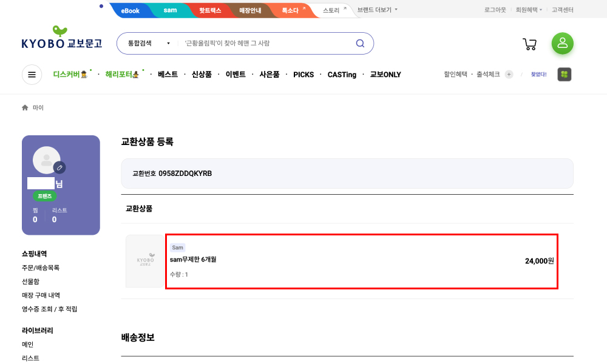Click the plus icon beside 출석체크
The width and height of the screenshot is (607, 364).
509,74
